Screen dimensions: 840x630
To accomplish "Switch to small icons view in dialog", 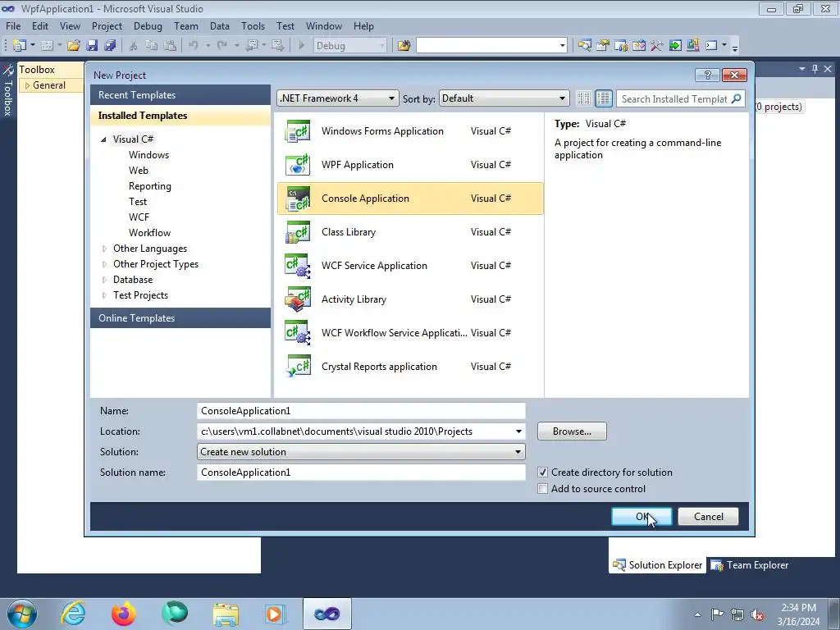I will [583, 98].
